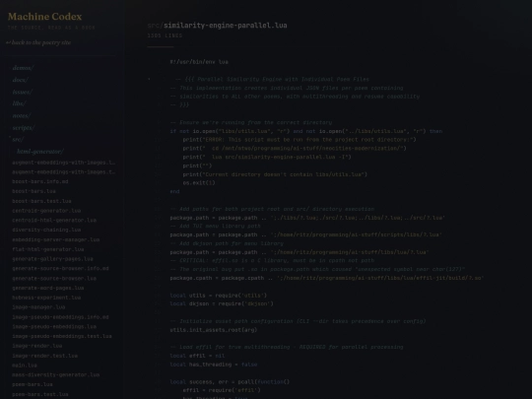This screenshot has height=399, width=532.
Task: Open generate-word-pages.lua file
Action: pyautogui.click(x=48, y=288)
